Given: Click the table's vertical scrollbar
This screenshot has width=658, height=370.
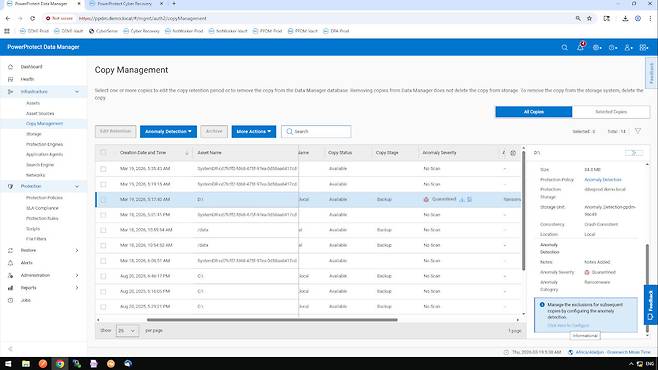Looking at the screenshot, I should coord(523,210).
